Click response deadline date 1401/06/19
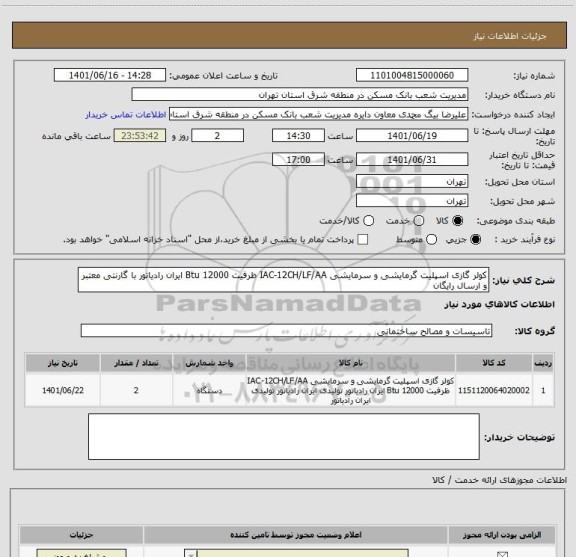576x557 pixels. (412, 136)
